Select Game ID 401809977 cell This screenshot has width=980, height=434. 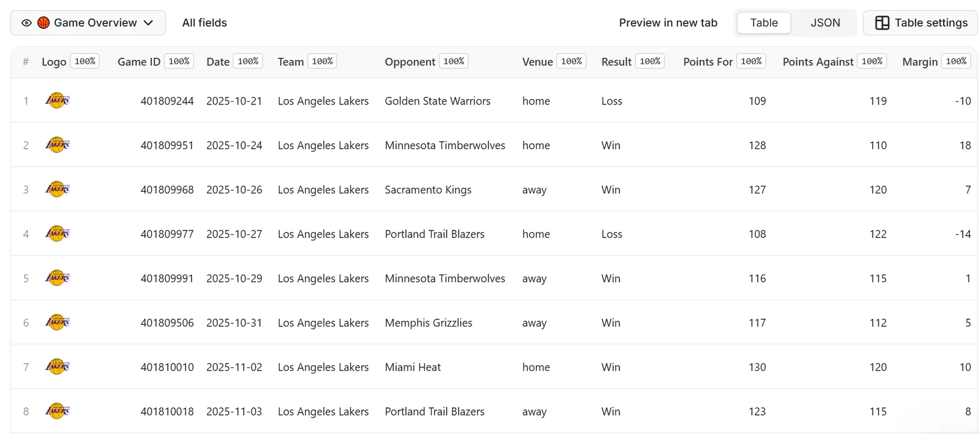(x=167, y=234)
